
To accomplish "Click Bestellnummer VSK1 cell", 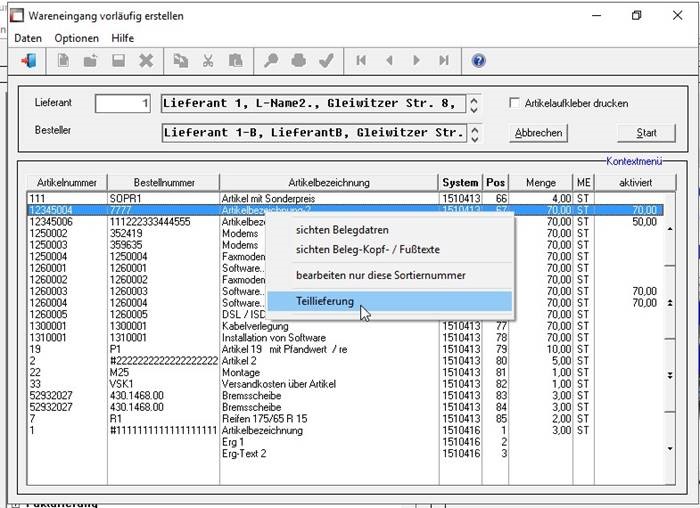I will pos(121,384).
